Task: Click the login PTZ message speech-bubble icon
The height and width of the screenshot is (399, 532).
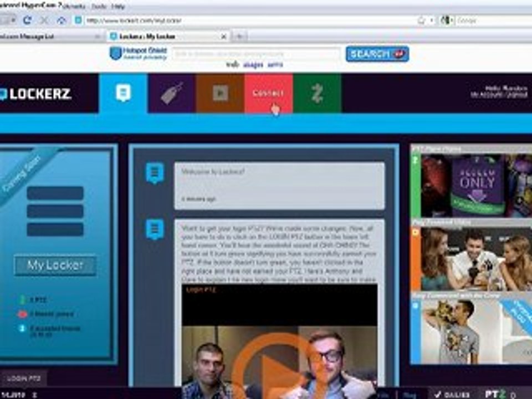Action: coord(155,229)
